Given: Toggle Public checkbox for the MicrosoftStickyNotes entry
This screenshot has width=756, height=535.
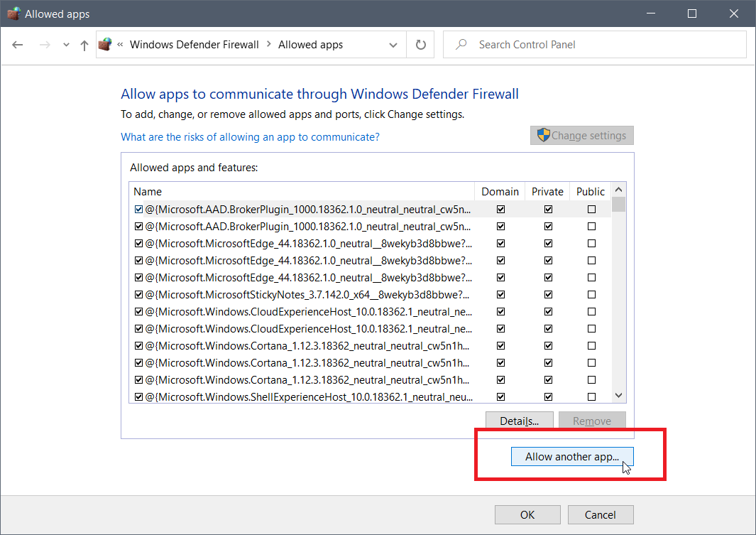Looking at the screenshot, I should pyautogui.click(x=591, y=294).
